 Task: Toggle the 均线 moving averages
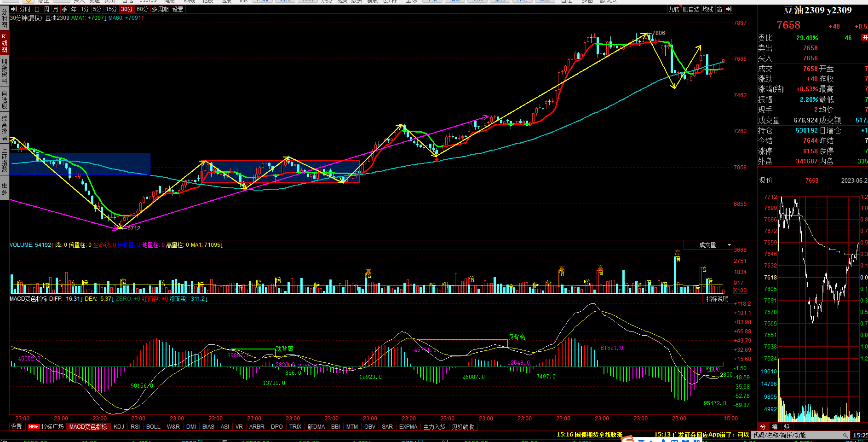(708, 9)
